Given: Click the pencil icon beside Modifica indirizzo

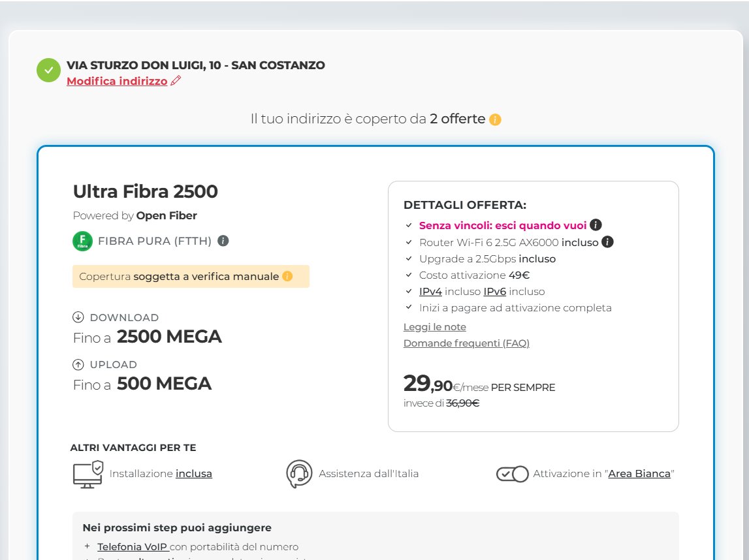Looking at the screenshot, I should click(175, 82).
